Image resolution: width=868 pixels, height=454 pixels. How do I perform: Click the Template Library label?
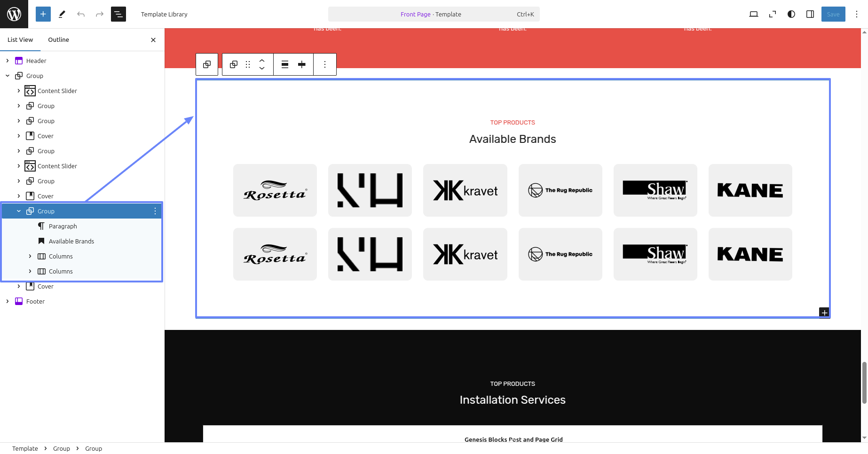pos(164,14)
